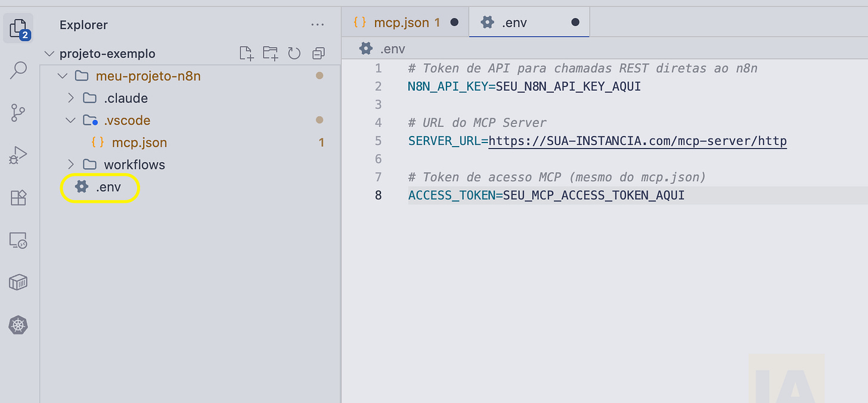Viewport: 868px width, 403px height.
Task: Open the Extensions view
Action: (18, 197)
